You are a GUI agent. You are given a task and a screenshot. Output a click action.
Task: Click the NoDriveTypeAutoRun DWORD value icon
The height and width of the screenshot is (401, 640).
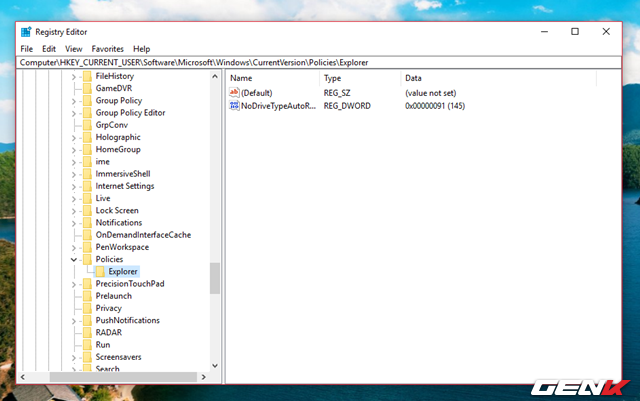coord(234,106)
